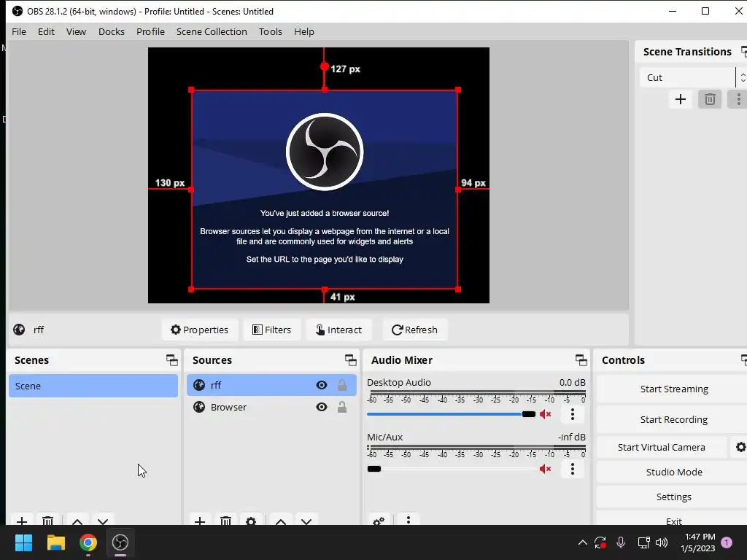Open the View menu
The image size is (747, 560).
(76, 31)
